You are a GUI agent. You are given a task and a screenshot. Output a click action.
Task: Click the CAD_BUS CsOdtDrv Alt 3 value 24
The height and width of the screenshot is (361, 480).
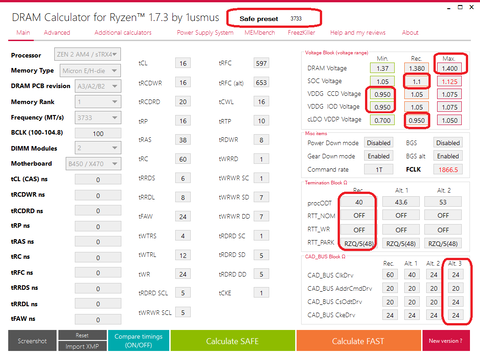456,302
